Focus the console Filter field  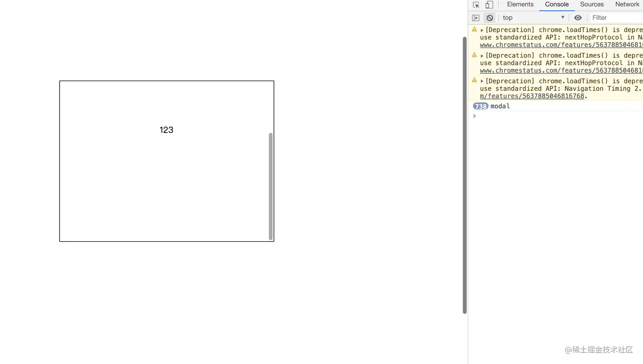(x=616, y=18)
